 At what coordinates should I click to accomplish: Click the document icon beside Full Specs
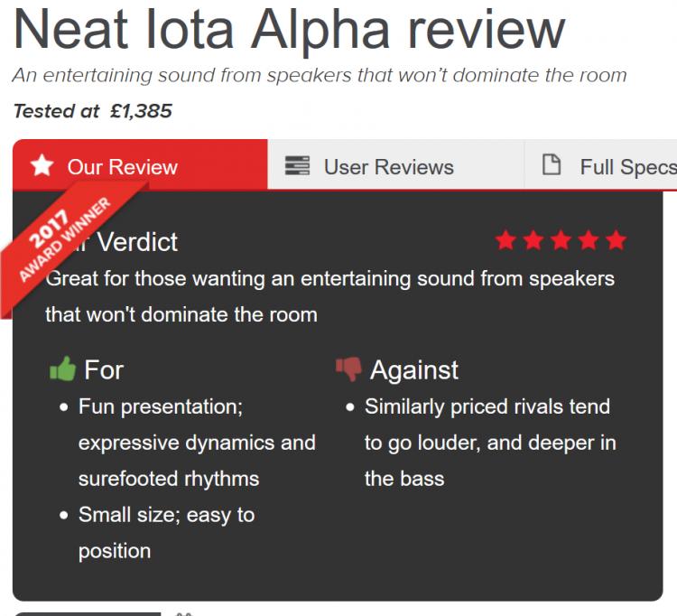coord(550,165)
